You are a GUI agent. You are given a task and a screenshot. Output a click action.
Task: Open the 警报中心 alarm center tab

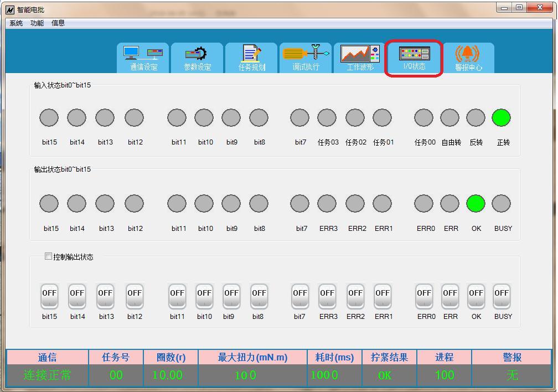tap(468, 58)
